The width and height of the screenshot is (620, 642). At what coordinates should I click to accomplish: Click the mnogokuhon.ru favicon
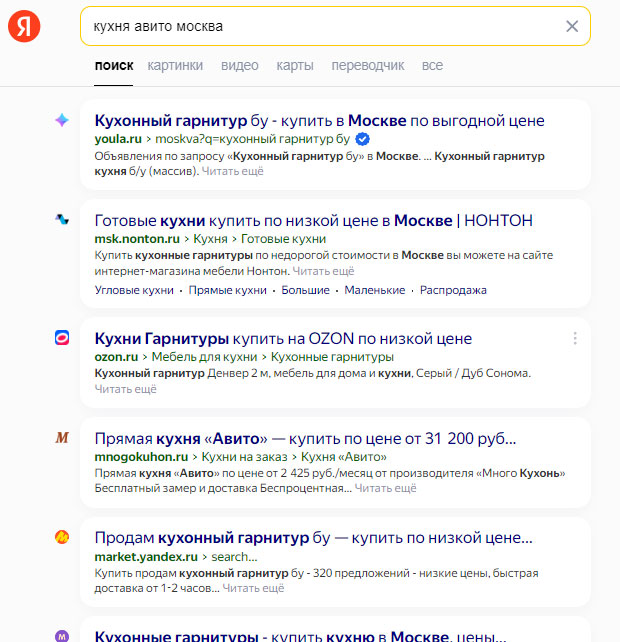pyautogui.click(x=62, y=438)
